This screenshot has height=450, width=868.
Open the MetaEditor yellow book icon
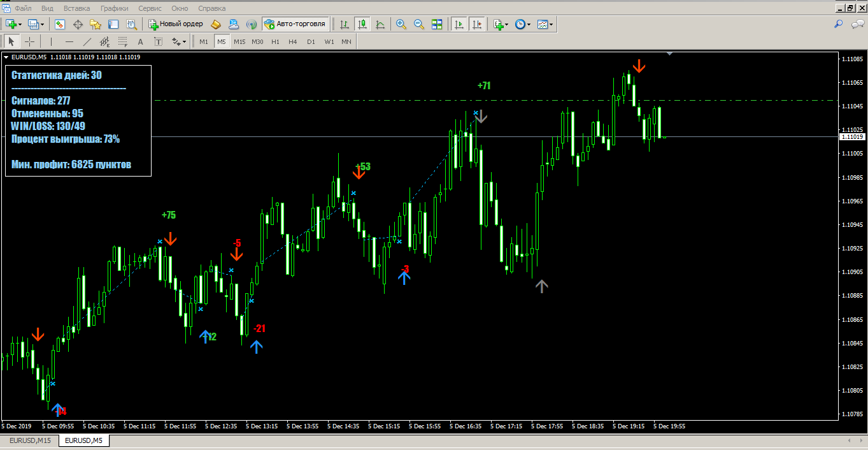(x=216, y=24)
